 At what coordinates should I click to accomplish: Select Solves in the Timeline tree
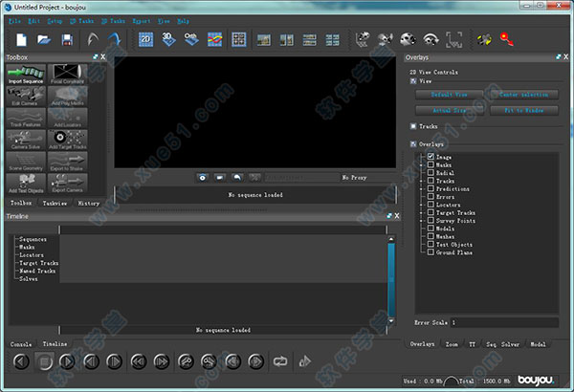[28, 279]
